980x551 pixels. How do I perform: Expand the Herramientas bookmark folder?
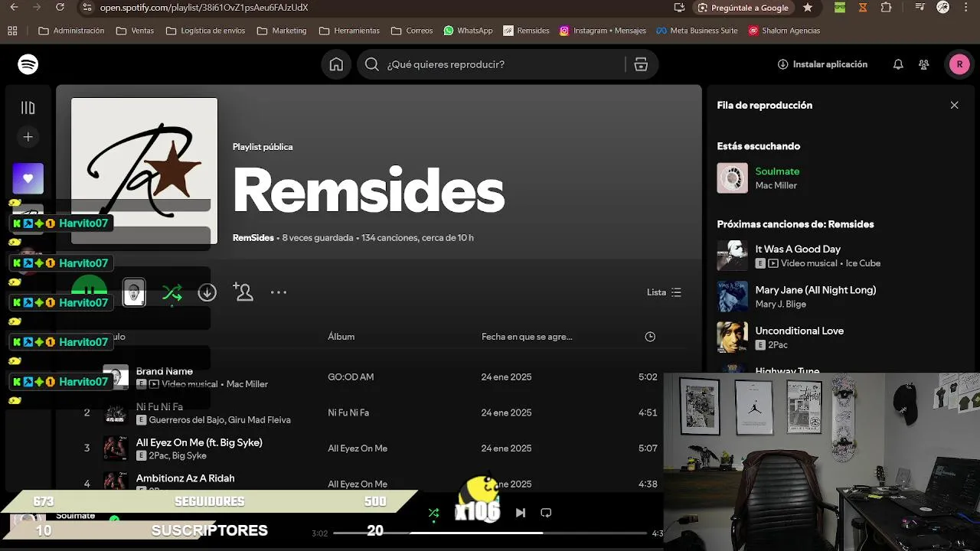(x=349, y=31)
